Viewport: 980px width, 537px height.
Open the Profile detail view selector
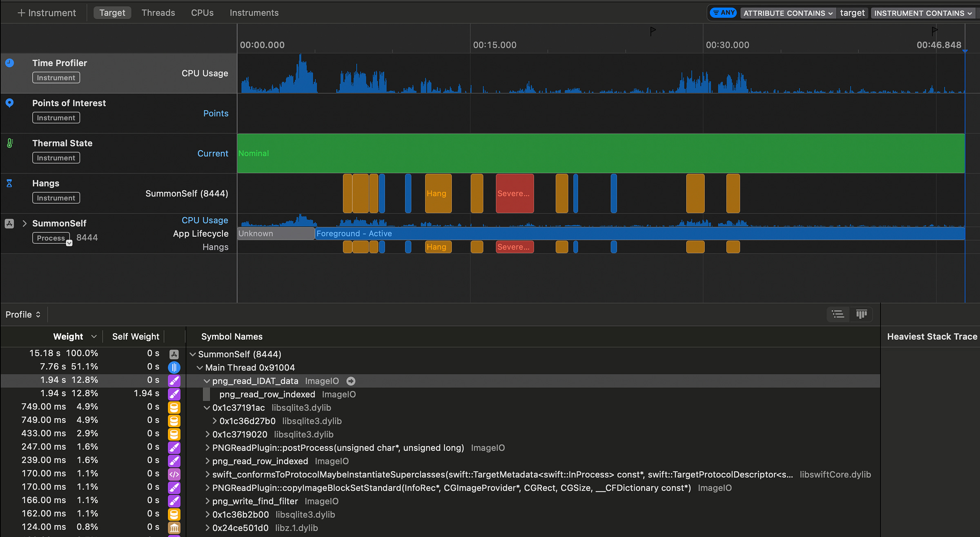(x=23, y=314)
